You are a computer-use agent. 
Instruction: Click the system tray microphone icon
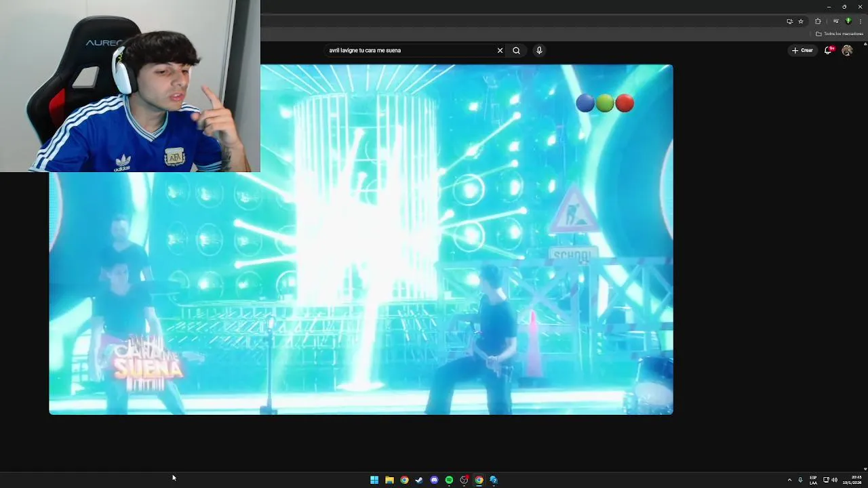click(x=800, y=480)
